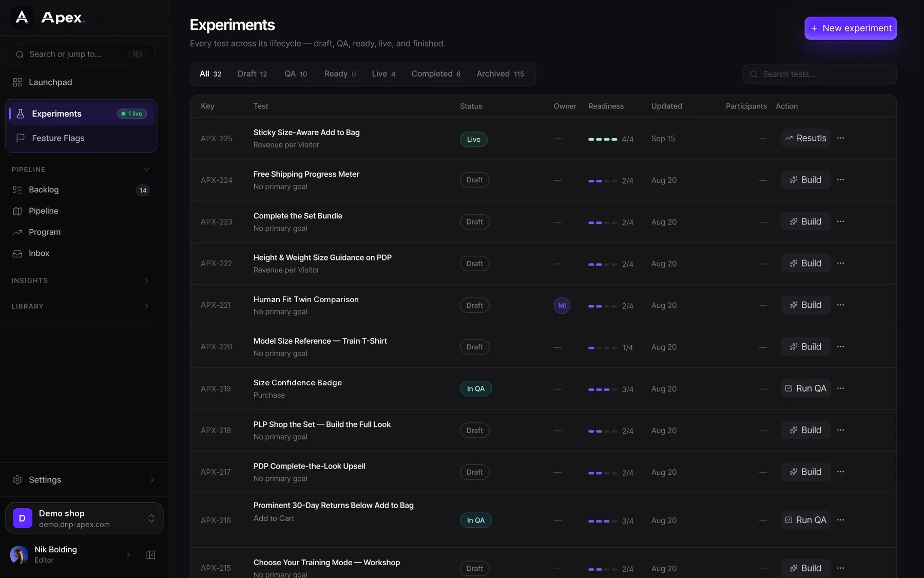Open the Demo shop workspace switcher

[x=84, y=518]
